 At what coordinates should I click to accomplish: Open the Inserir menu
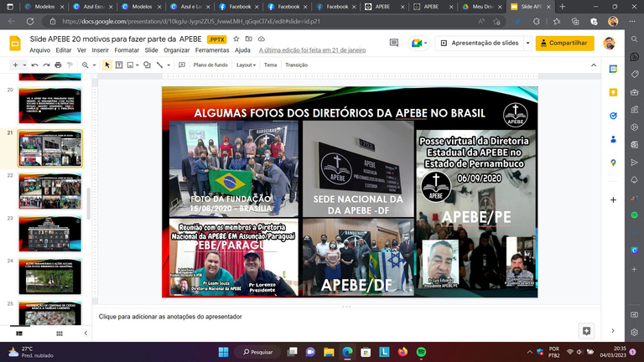click(101, 50)
